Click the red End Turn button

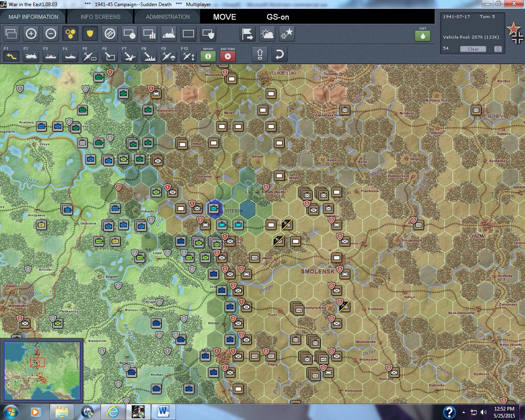(x=228, y=56)
